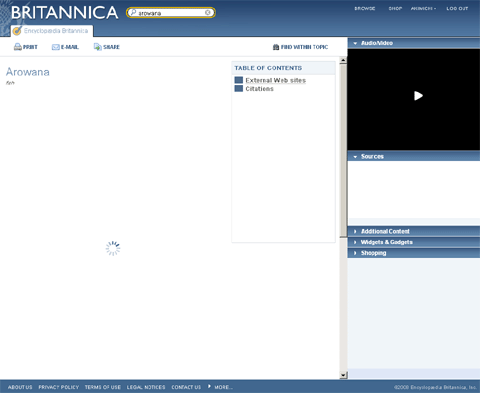Click the Share icon
The width and height of the screenshot is (480, 393).
[x=97, y=47]
